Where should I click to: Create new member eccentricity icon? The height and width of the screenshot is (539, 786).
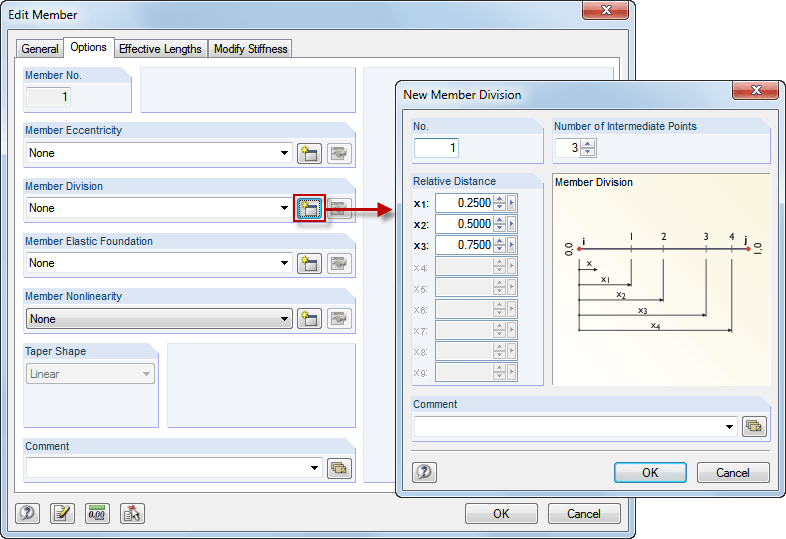click(309, 153)
